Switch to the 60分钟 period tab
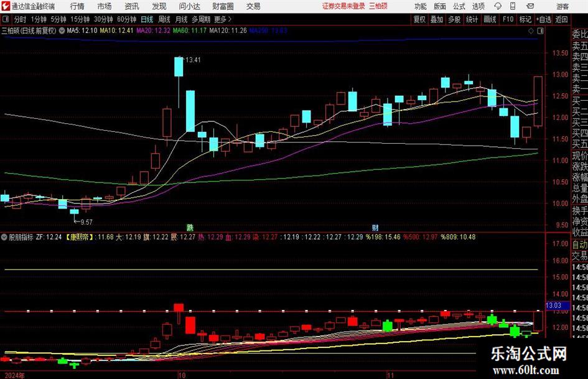The image size is (588, 379). point(126,19)
